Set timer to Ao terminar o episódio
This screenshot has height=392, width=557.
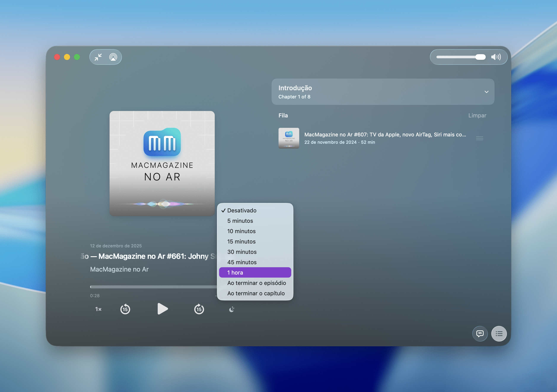256,283
